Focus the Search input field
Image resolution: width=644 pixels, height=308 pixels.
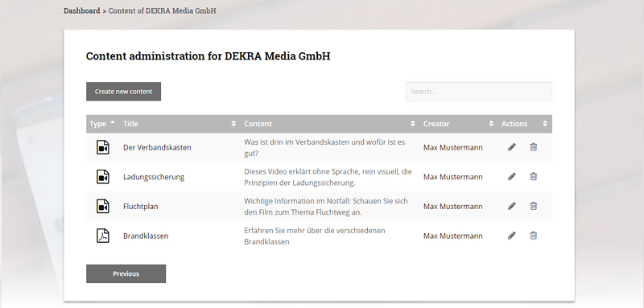coord(479,92)
